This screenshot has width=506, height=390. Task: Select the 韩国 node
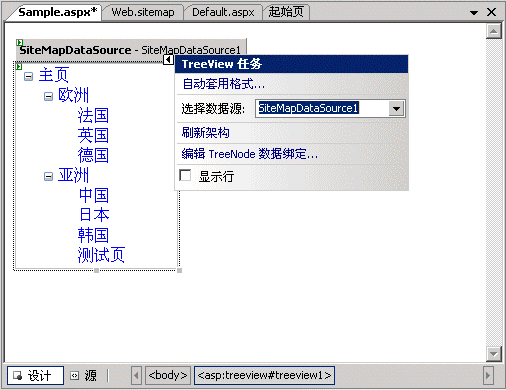point(93,235)
